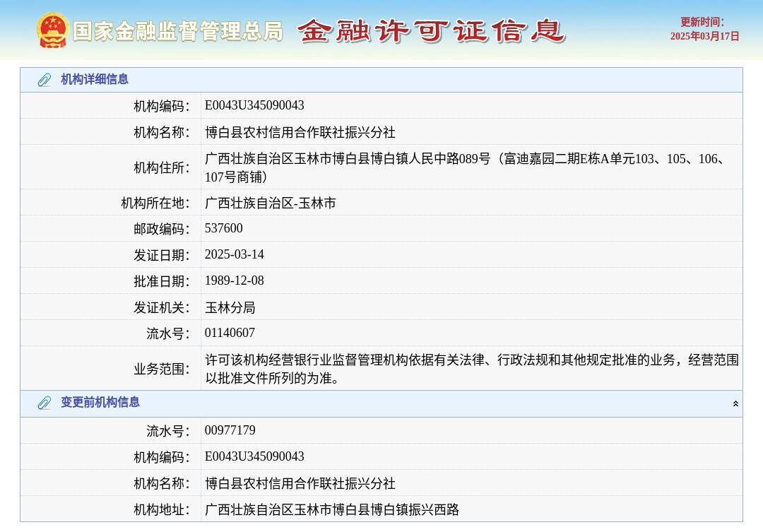This screenshot has width=763, height=532.
Task: Click the 机构编码 value E0043U345090043
Action: click(254, 105)
